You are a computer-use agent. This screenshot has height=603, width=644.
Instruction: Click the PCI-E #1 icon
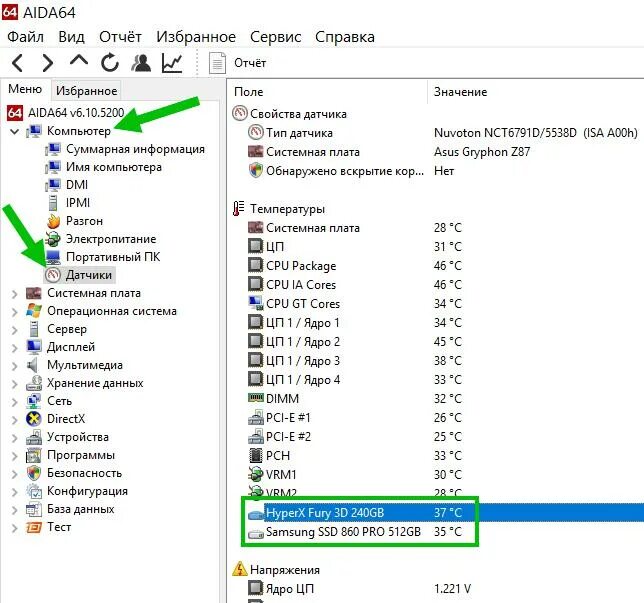click(255, 418)
